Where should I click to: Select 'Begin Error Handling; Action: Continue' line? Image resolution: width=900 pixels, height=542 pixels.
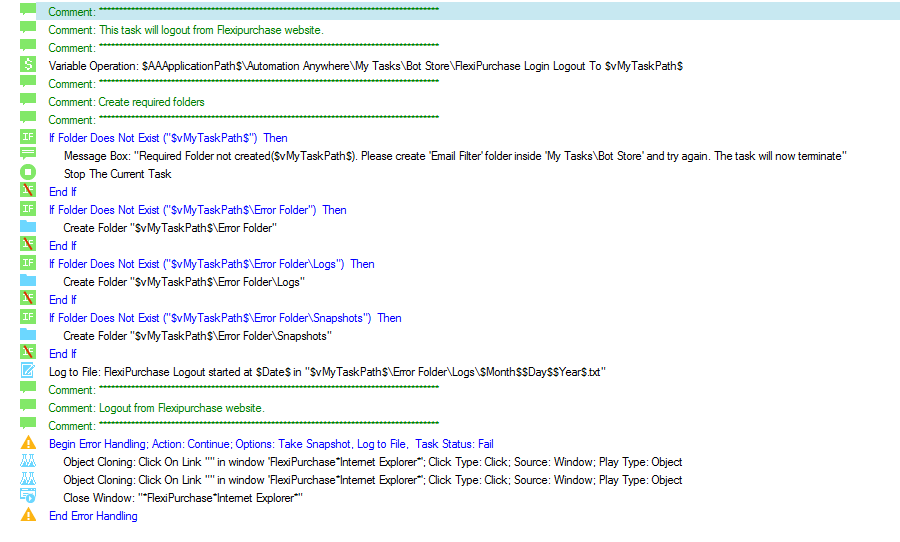pos(271,444)
